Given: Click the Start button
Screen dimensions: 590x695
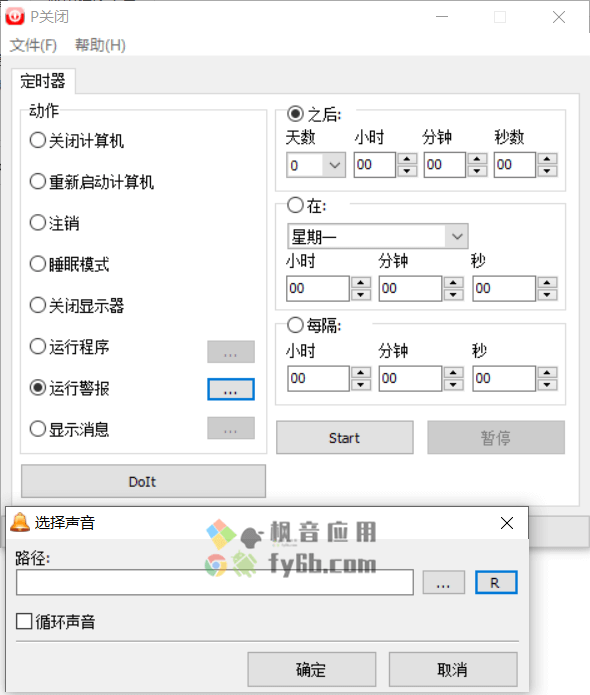Looking at the screenshot, I should 344,437.
